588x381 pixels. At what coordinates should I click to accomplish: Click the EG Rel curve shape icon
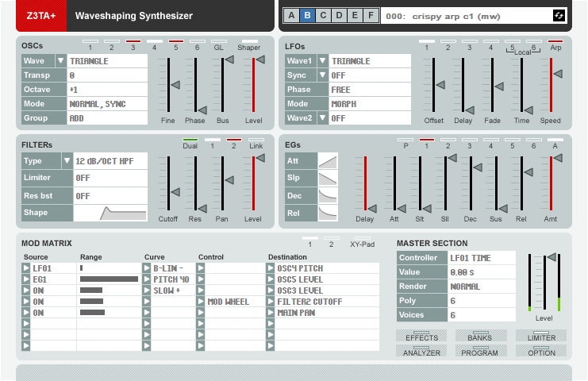[328, 213]
